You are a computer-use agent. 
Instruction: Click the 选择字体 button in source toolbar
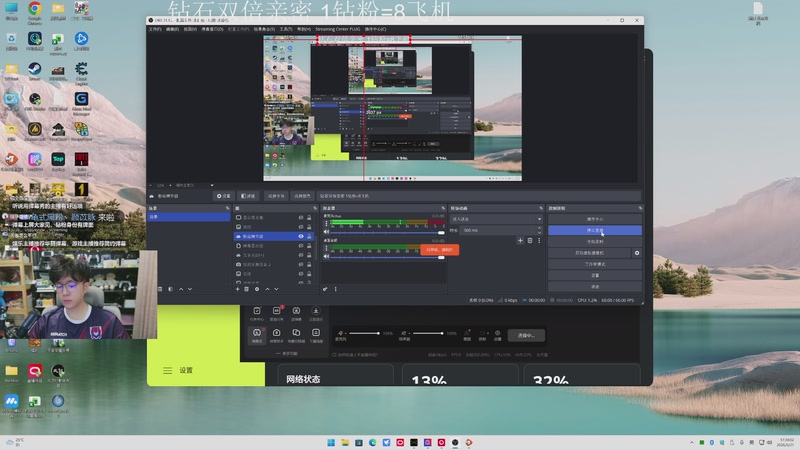(276, 196)
